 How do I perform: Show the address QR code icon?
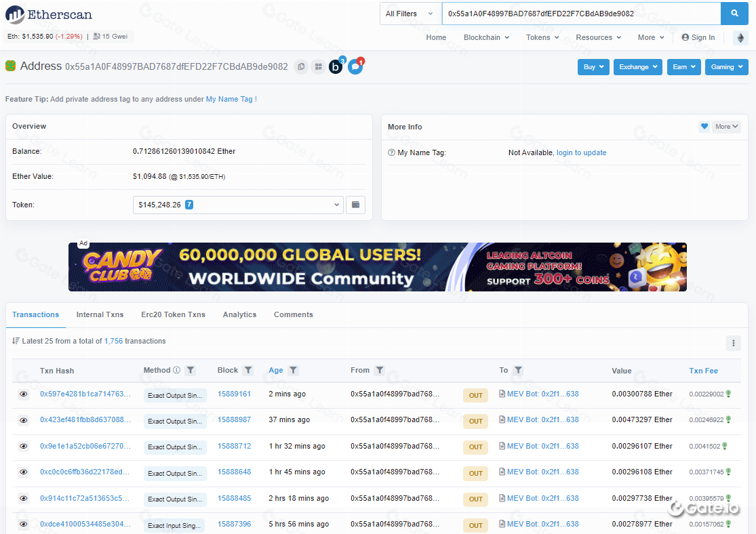[318, 66]
